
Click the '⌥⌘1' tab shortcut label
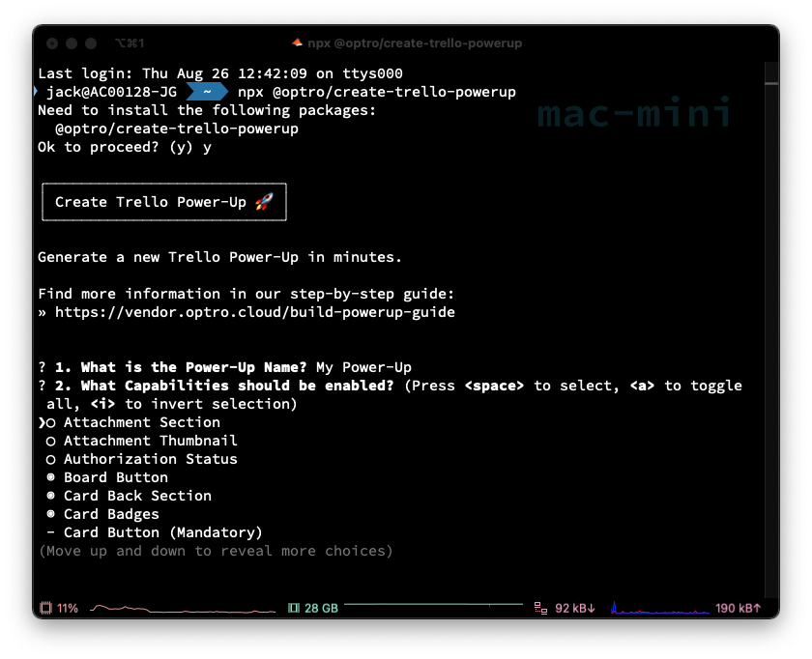click(x=130, y=43)
